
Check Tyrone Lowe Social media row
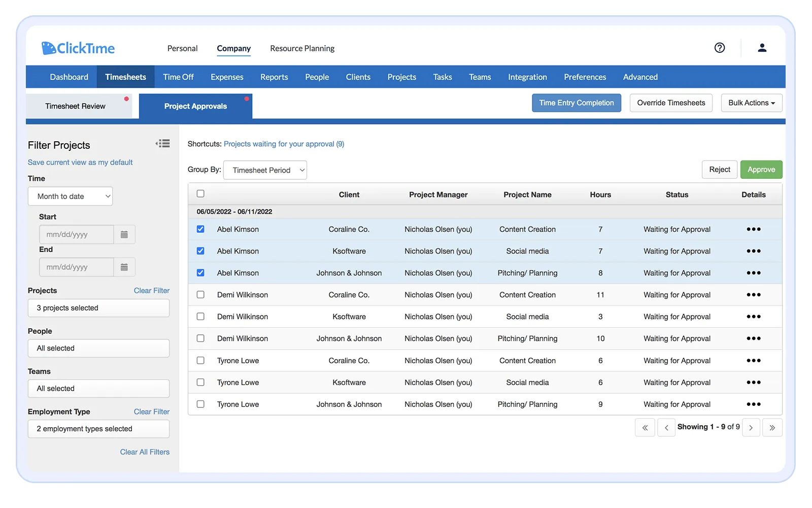point(200,383)
